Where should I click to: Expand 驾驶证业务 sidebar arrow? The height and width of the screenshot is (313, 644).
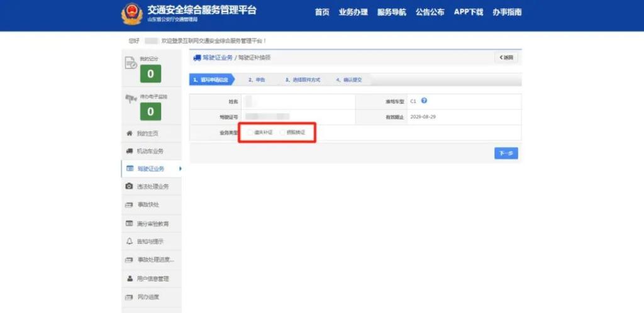click(x=180, y=168)
